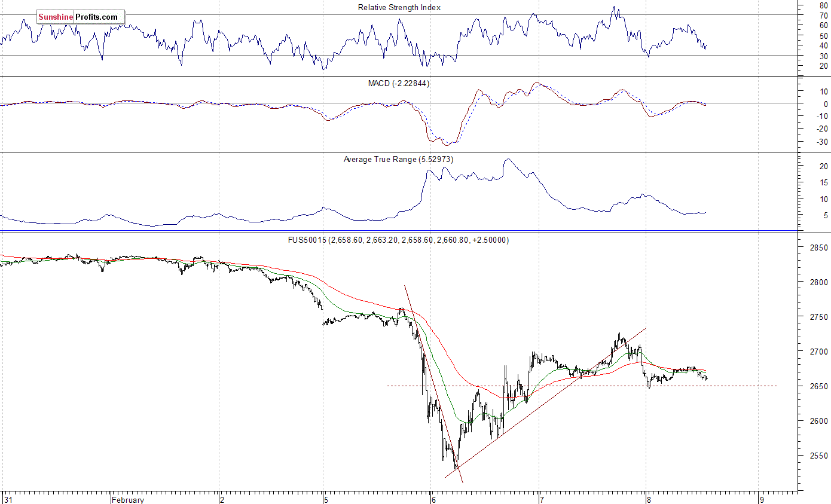Click the 2600 price axis label
Screen dimensions: 831x504
(x=818, y=421)
